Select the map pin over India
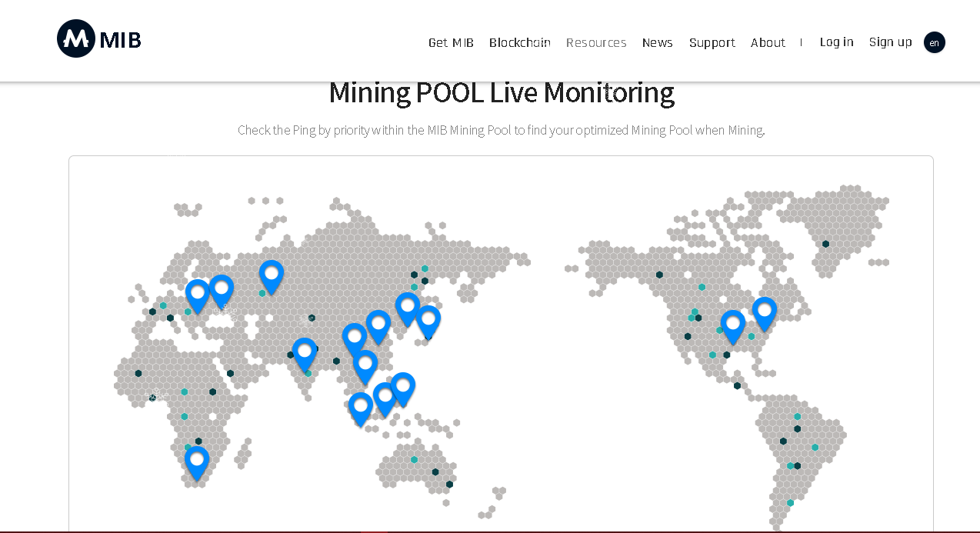The width and height of the screenshot is (980, 533). [305, 355]
